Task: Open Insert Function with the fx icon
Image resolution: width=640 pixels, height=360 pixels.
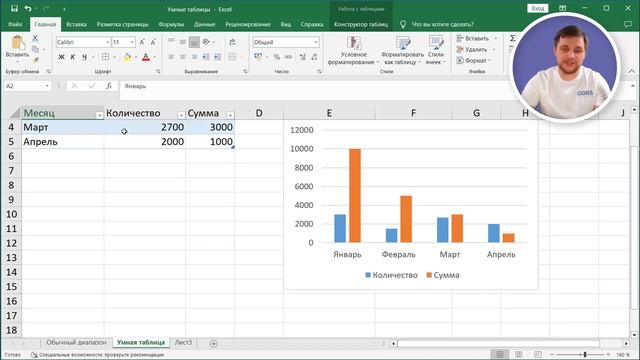Action: (x=109, y=86)
